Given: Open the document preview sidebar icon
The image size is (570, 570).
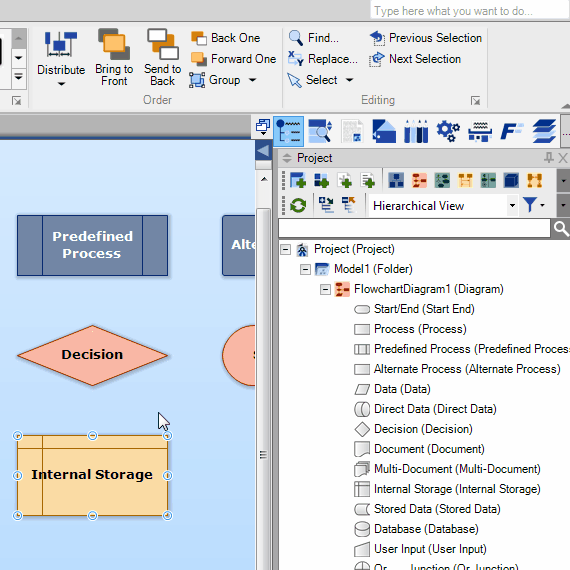Looking at the screenshot, I should tap(352, 131).
